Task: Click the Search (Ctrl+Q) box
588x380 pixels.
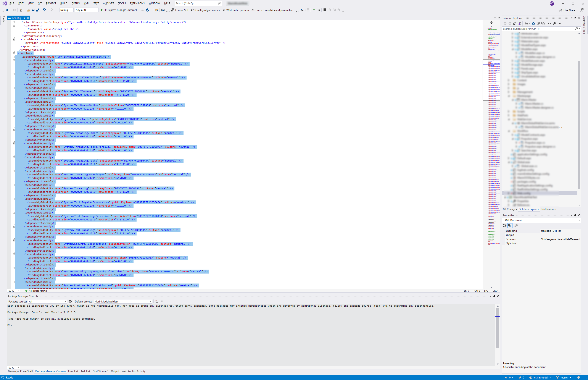Action: 198,3
